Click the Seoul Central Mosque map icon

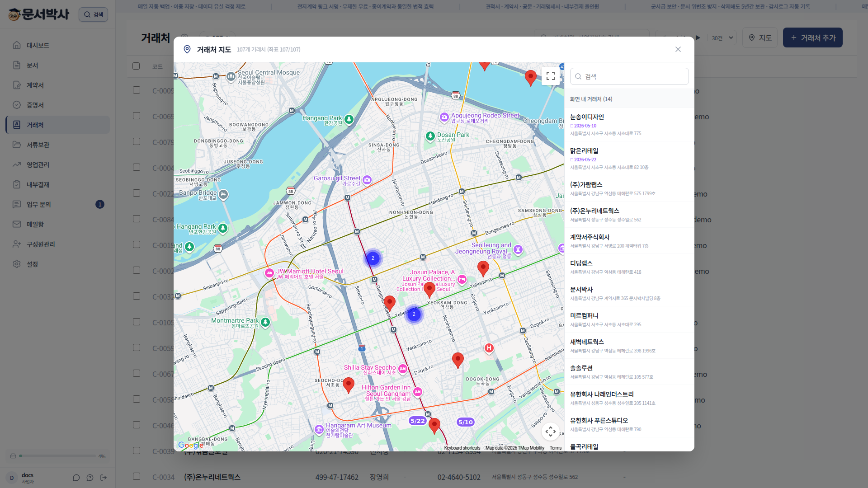tap(231, 76)
